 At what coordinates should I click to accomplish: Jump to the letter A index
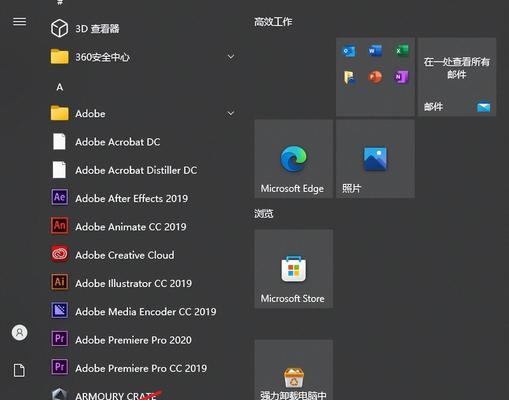(x=60, y=87)
